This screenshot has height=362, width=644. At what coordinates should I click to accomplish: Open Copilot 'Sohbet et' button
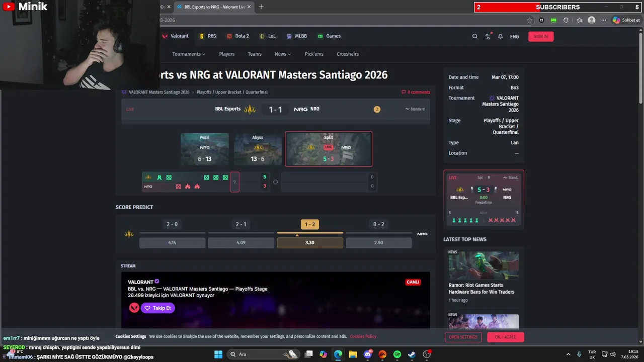click(626, 20)
